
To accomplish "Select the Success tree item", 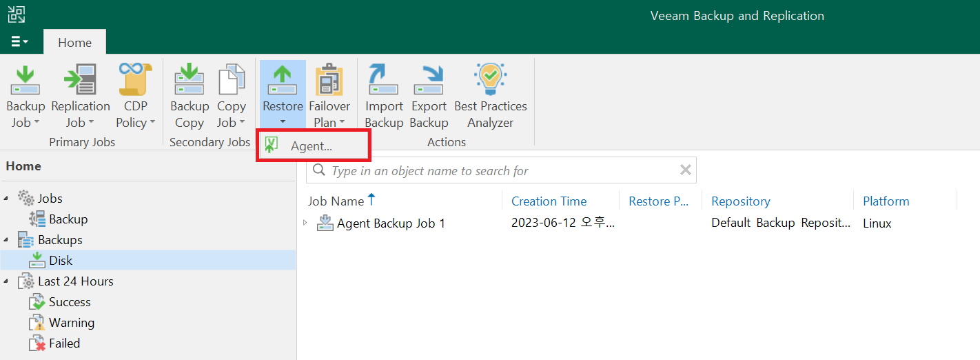I will click(70, 302).
